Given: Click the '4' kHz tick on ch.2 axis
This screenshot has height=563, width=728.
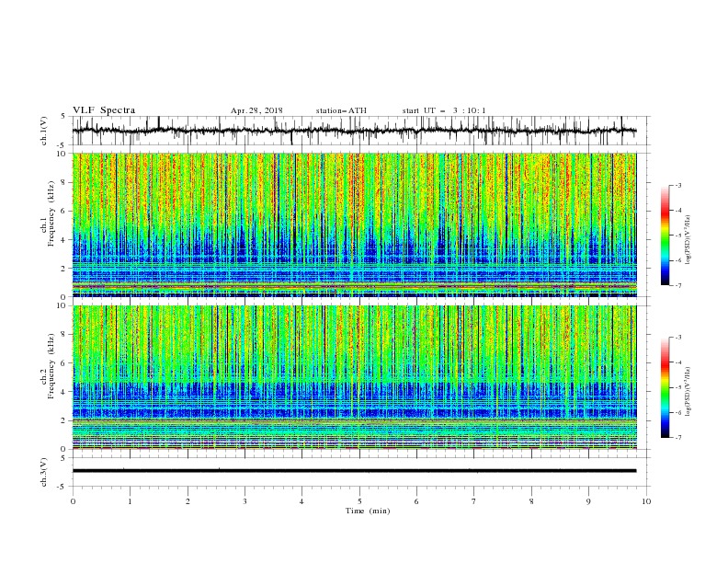Looking at the screenshot, I should [x=64, y=392].
